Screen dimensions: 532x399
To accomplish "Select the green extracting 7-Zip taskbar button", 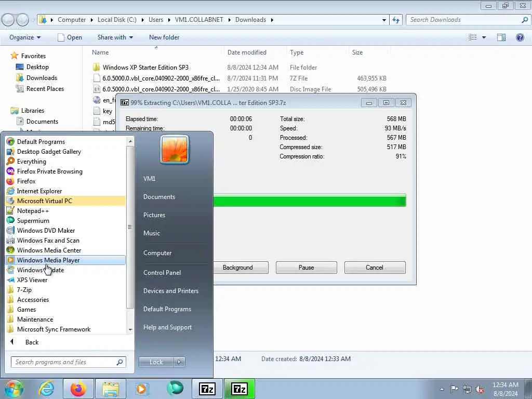I will [x=240, y=389].
